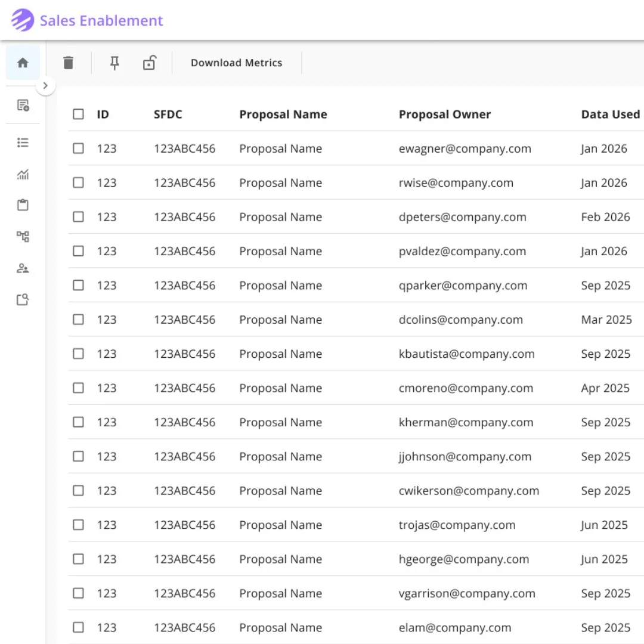Image resolution: width=644 pixels, height=644 pixels.
Task: Select the list view icon in the sidebar
Action: coord(23,143)
